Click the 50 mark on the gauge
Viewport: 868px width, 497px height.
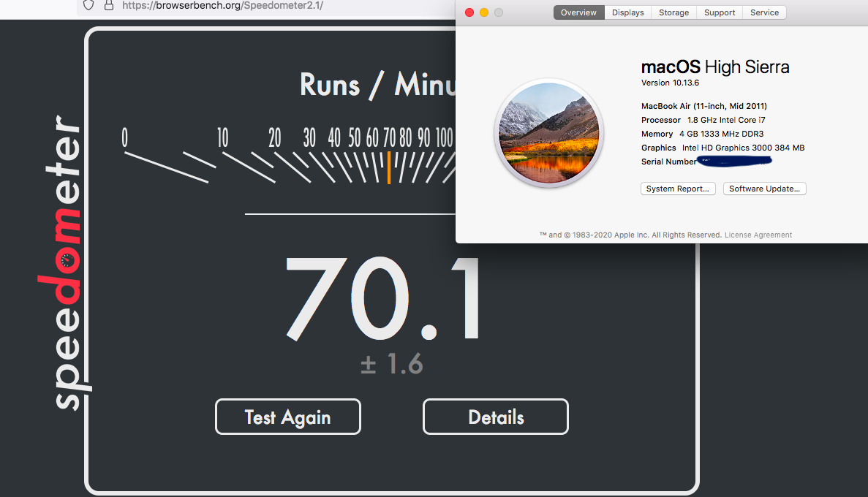tap(354, 138)
